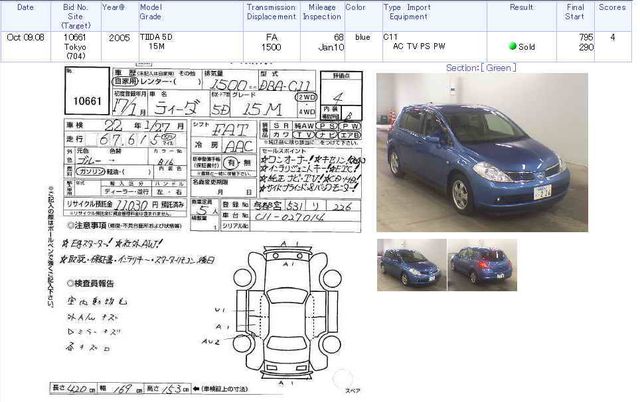Click the recycle fee value 11030

130,205
